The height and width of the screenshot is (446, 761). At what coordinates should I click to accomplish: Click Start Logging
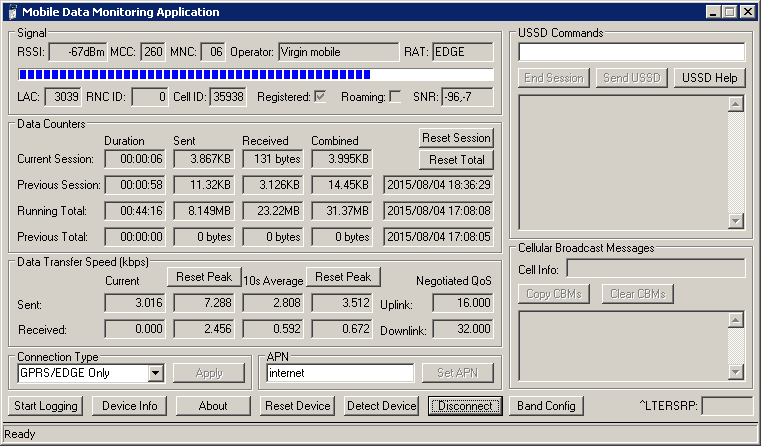click(46, 406)
